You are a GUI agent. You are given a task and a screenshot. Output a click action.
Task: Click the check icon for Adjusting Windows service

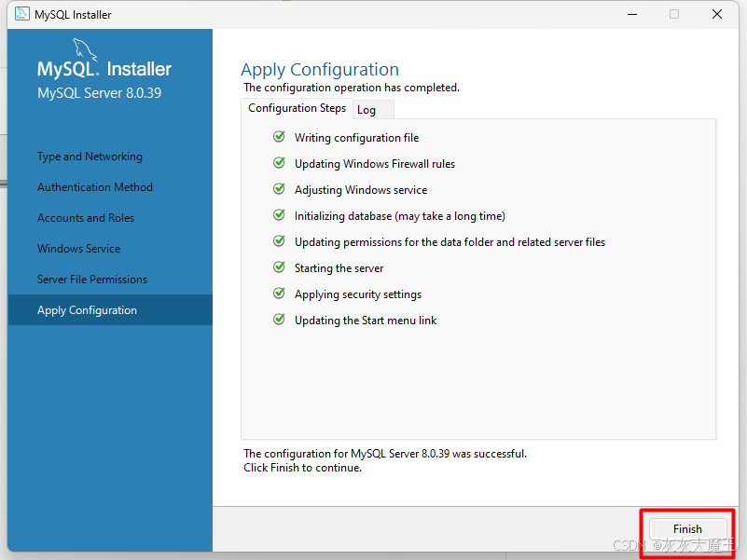pos(279,189)
